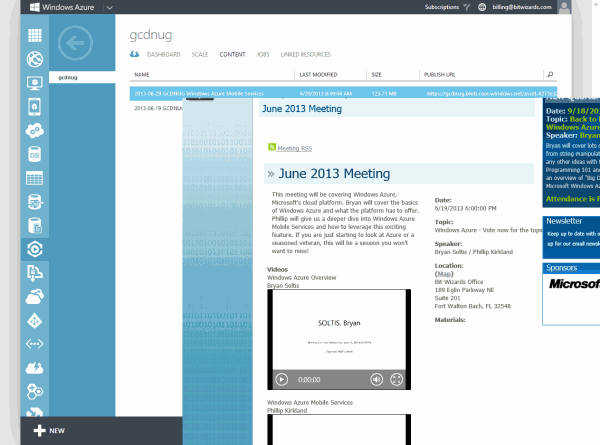Select Media Services play-circle icon in sidebar

(x=34, y=249)
